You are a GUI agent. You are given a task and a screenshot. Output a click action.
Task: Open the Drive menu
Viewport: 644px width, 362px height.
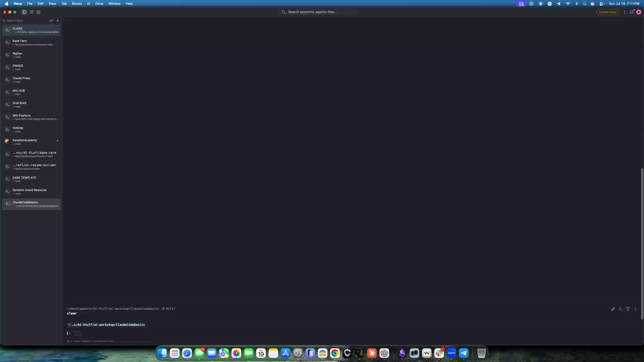99,4
